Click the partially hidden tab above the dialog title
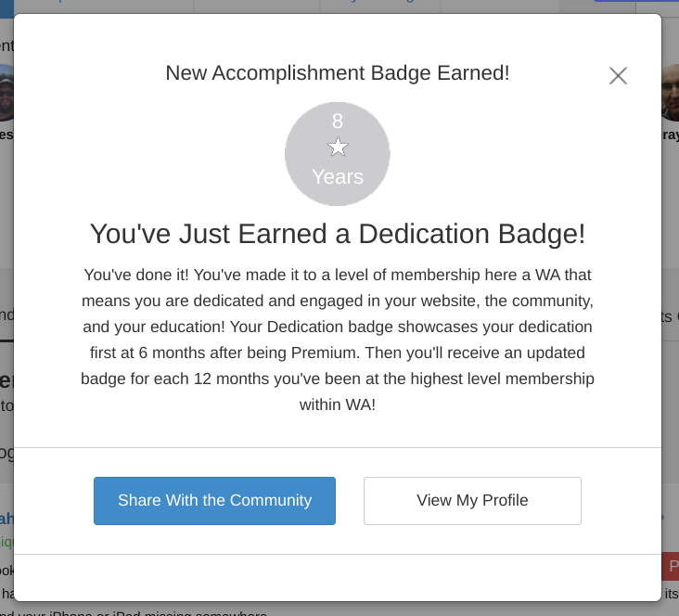Viewport: 679px width, 616px height. (380, 6)
